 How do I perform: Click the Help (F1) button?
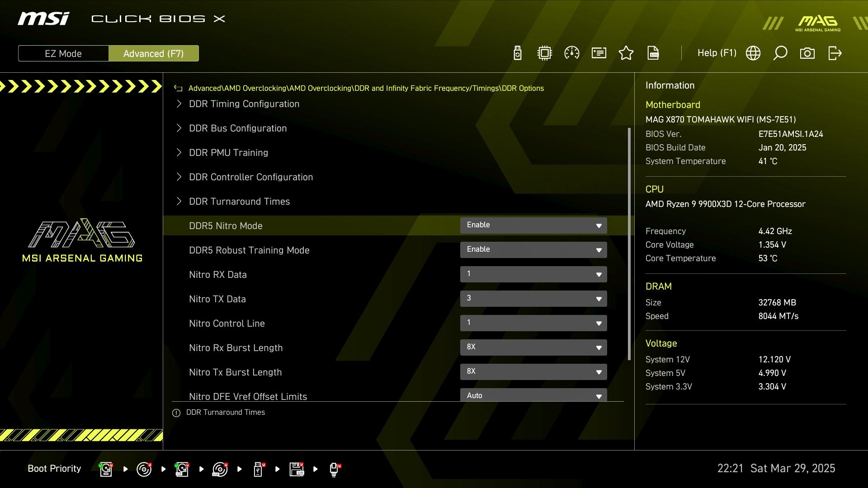point(717,53)
